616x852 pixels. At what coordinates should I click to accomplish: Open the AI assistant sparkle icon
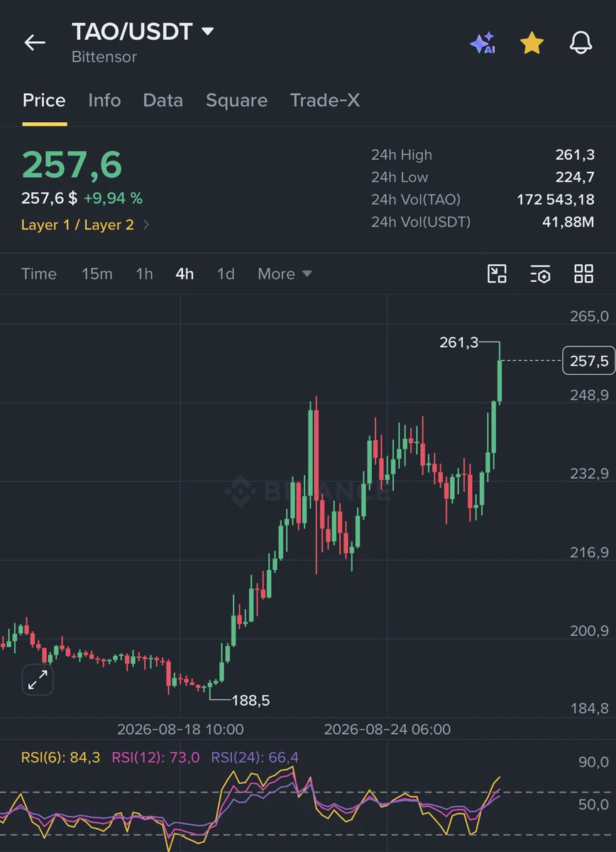483,43
